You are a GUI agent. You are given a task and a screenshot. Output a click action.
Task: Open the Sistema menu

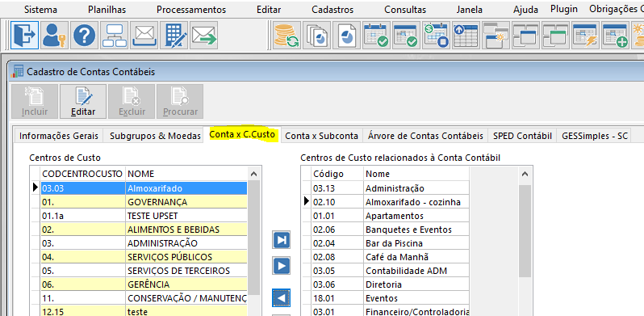click(40, 10)
